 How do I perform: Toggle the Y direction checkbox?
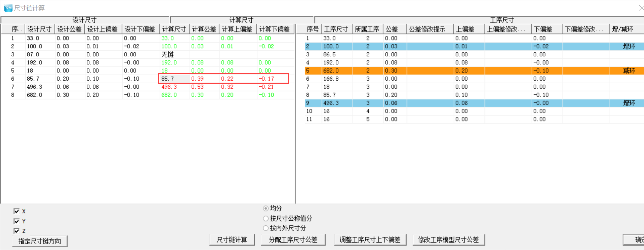click(17, 221)
